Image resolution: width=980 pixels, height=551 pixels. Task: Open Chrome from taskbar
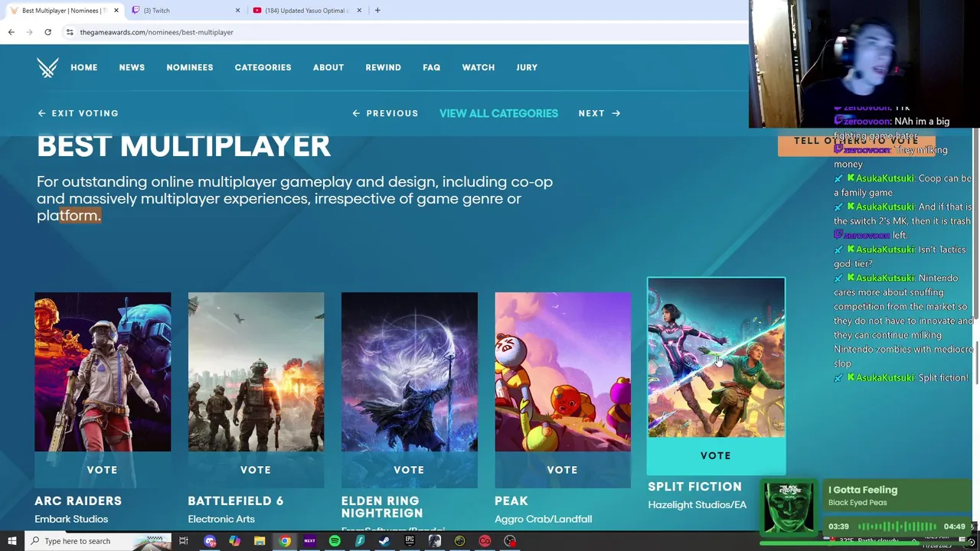[285, 541]
